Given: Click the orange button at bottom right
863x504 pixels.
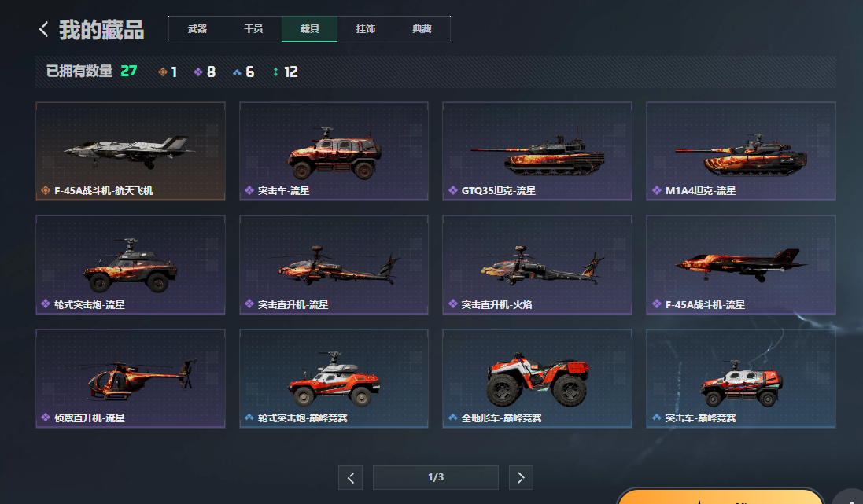Looking at the screenshot, I should [720, 496].
